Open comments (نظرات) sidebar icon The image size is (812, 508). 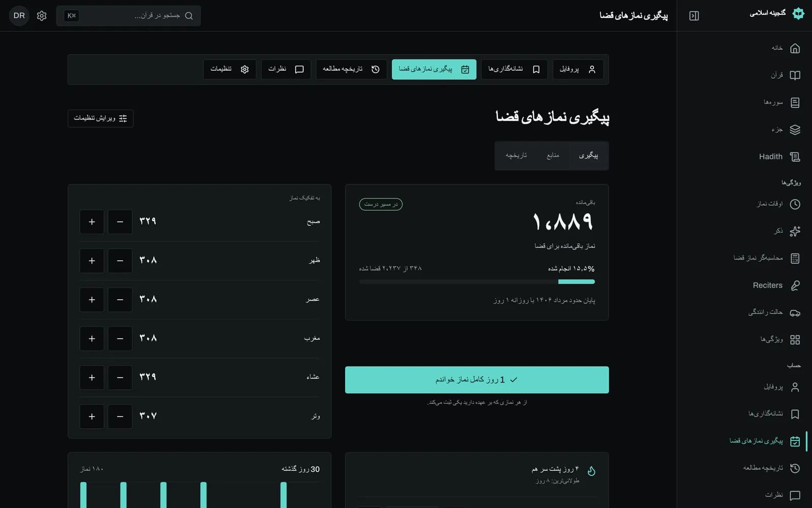(795, 495)
